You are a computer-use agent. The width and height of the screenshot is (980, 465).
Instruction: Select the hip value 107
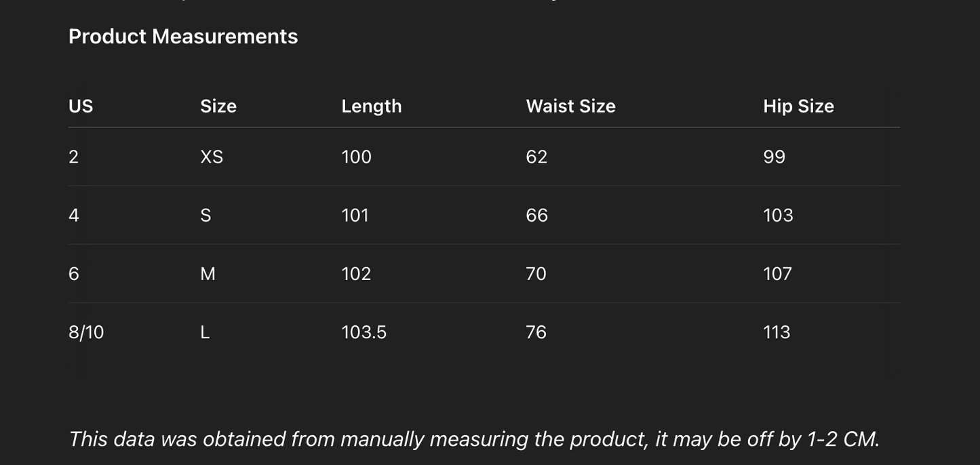point(777,274)
